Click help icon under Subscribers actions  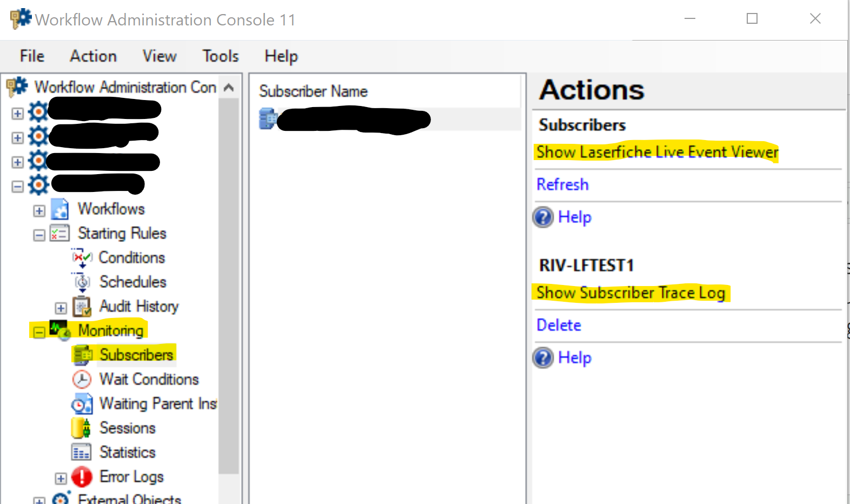point(543,217)
